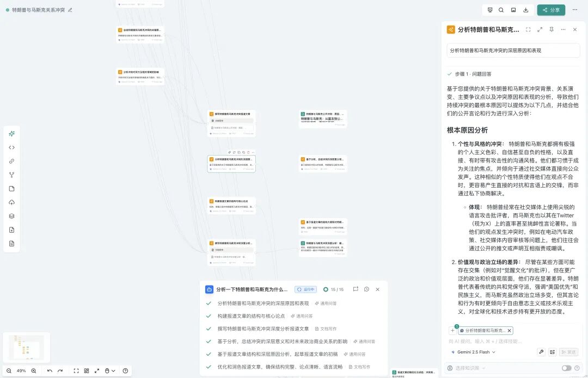Open the 选择知识库 dropdown

click(467, 368)
